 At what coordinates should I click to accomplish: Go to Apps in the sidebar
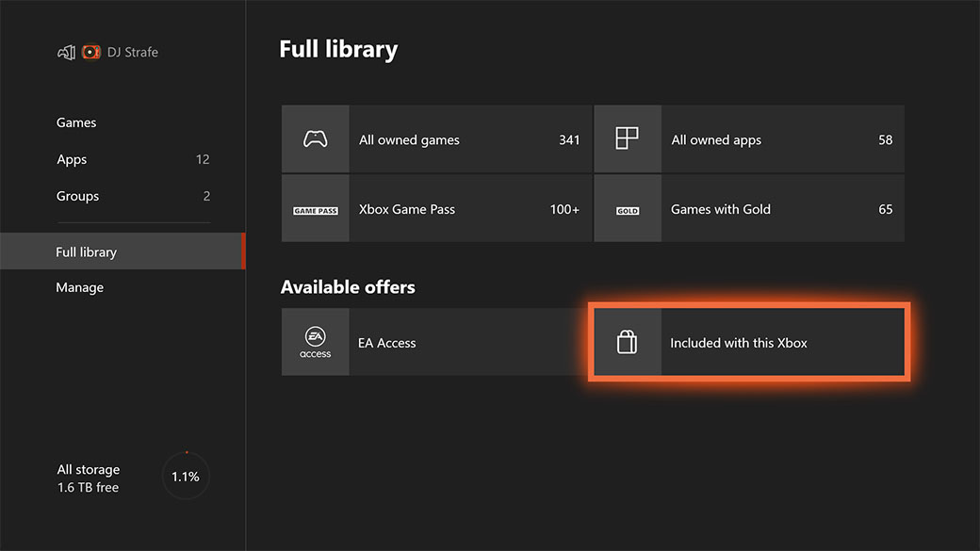coord(72,159)
